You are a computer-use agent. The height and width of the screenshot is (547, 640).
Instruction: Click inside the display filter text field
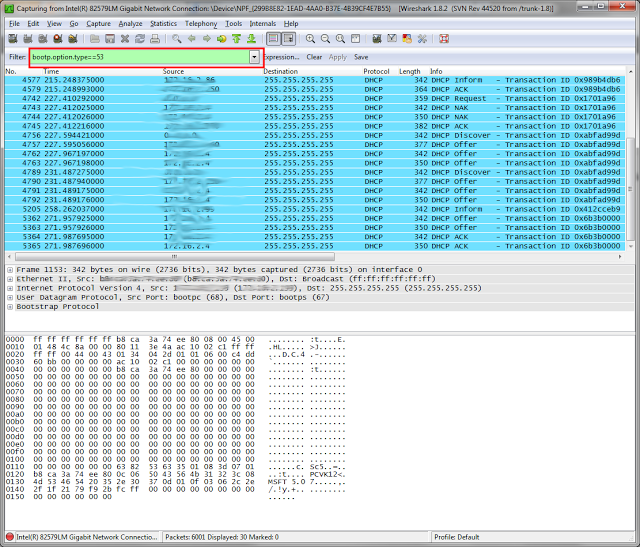click(x=140, y=57)
